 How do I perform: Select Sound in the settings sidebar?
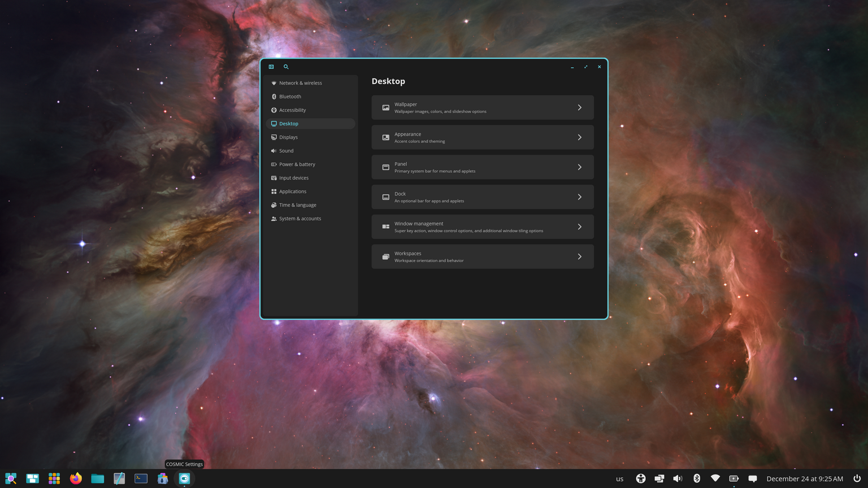287,151
